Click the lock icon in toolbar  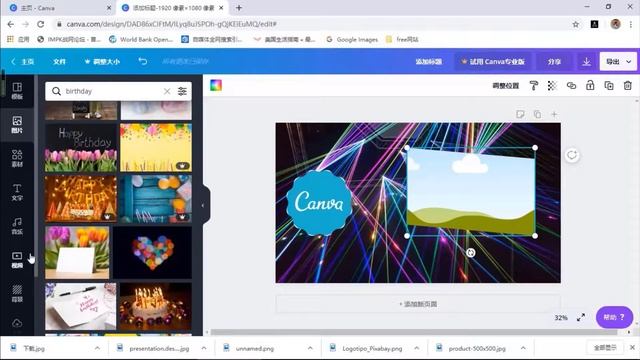point(590,85)
